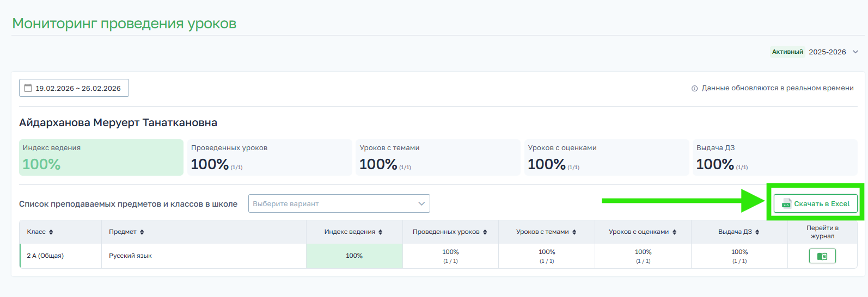Click sort arrows next to Класс column
The width and height of the screenshot is (868, 297).
coord(51,232)
